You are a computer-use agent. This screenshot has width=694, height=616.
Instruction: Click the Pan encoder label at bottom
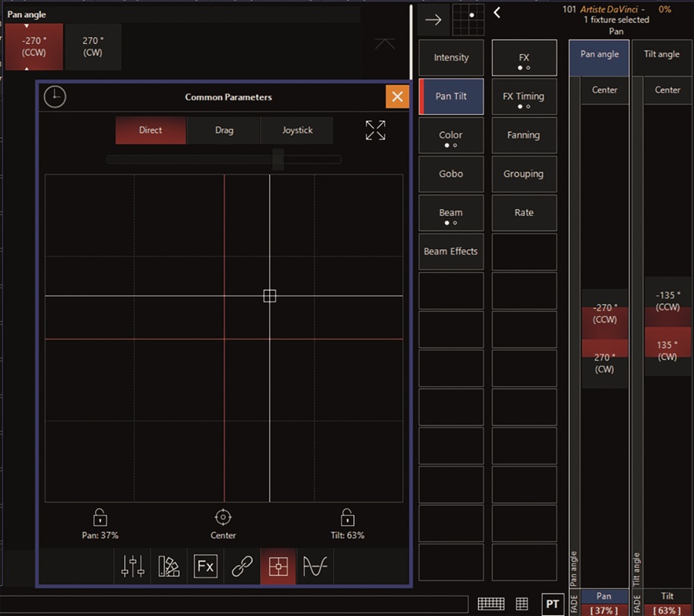pos(604,596)
